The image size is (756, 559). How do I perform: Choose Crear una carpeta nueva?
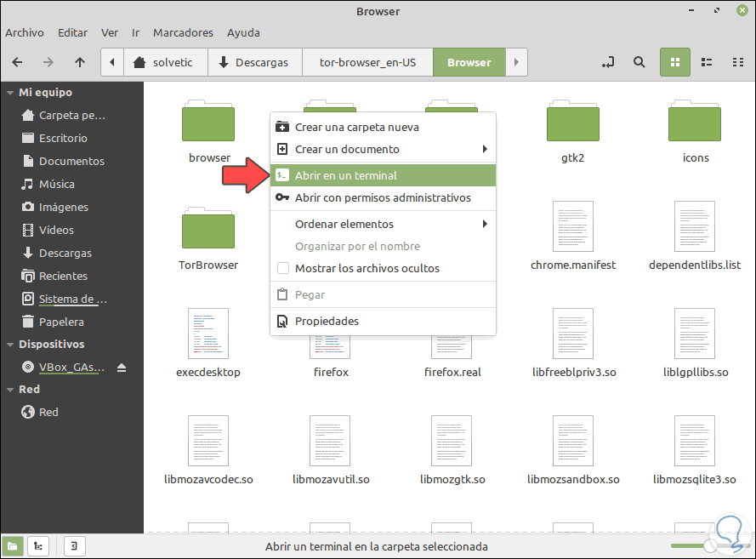click(x=383, y=127)
